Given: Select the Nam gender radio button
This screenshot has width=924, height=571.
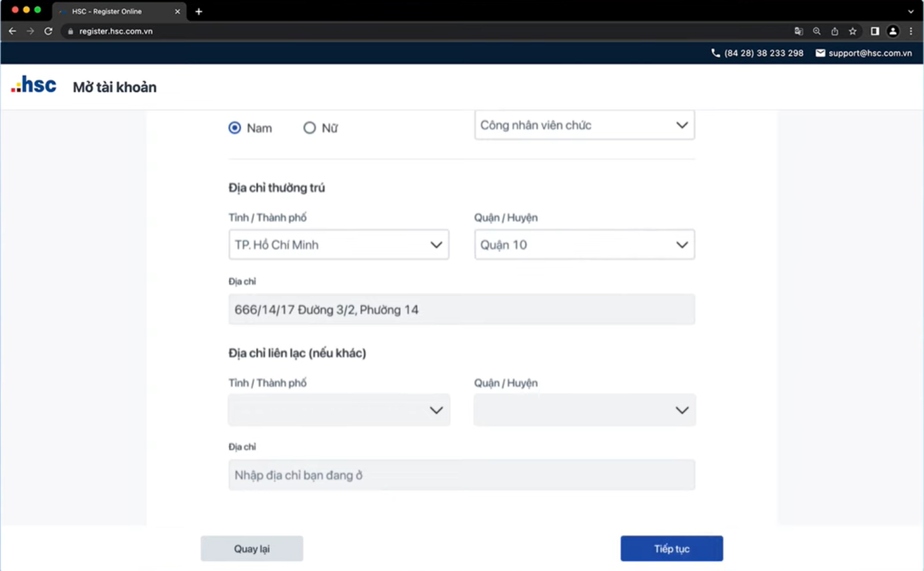Looking at the screenshot, I should click(235, 128).
